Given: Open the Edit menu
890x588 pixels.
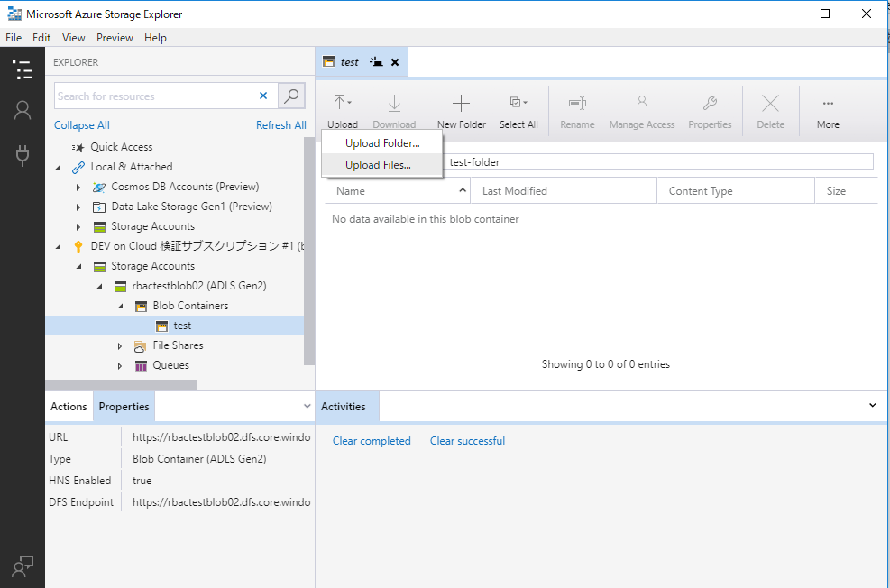Looking at the screenshot, I should (41, 38).
